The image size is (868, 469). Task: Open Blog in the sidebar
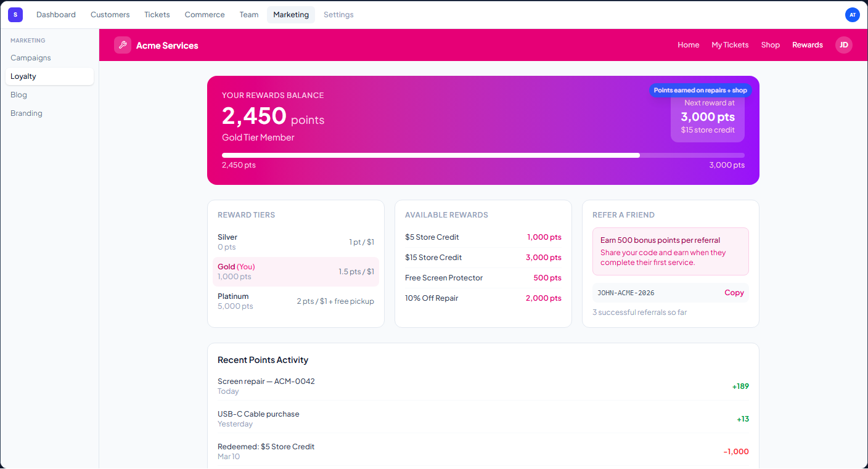(x=49, y=95)
